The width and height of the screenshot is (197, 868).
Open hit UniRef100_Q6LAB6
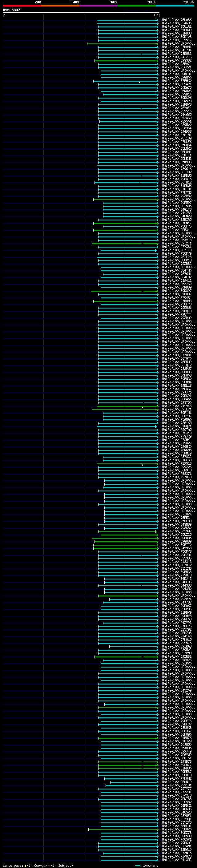tap(177, 20)
